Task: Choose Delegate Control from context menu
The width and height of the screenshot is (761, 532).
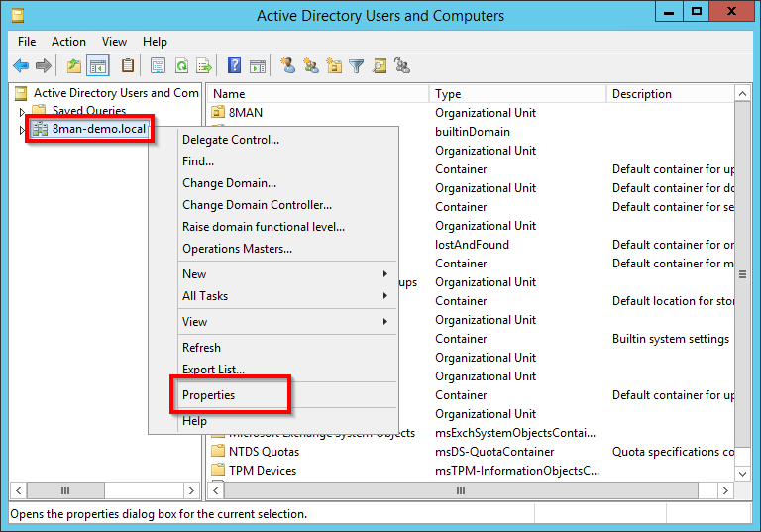Action: click(231, 140)
